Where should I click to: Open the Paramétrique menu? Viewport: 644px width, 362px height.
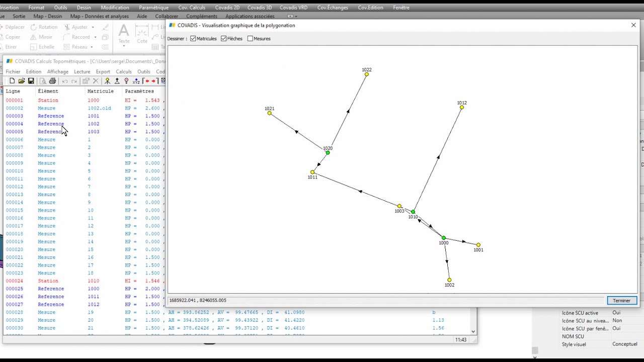click(153, 8)
